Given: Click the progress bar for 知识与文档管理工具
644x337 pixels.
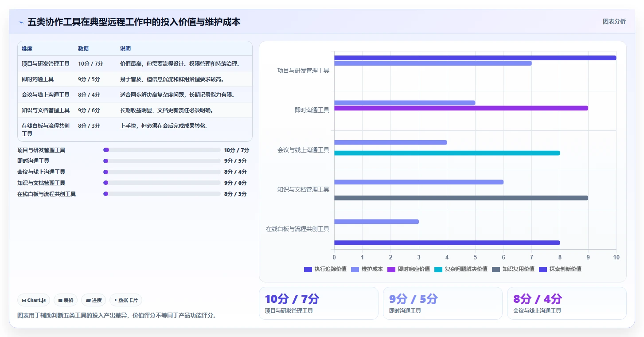Looking at the screenshot, I should pyautogui.click(x=162, y=183).
